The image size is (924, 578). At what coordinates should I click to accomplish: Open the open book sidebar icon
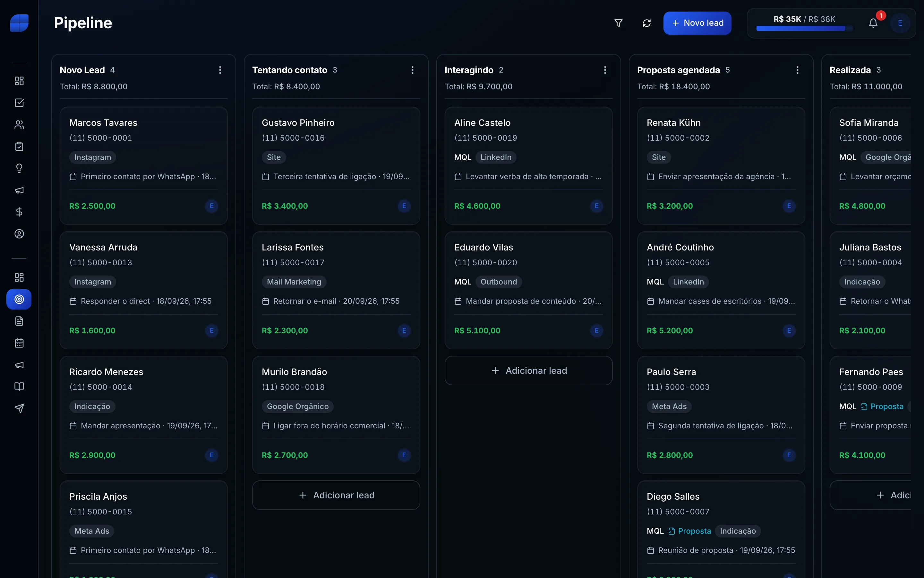19,387
